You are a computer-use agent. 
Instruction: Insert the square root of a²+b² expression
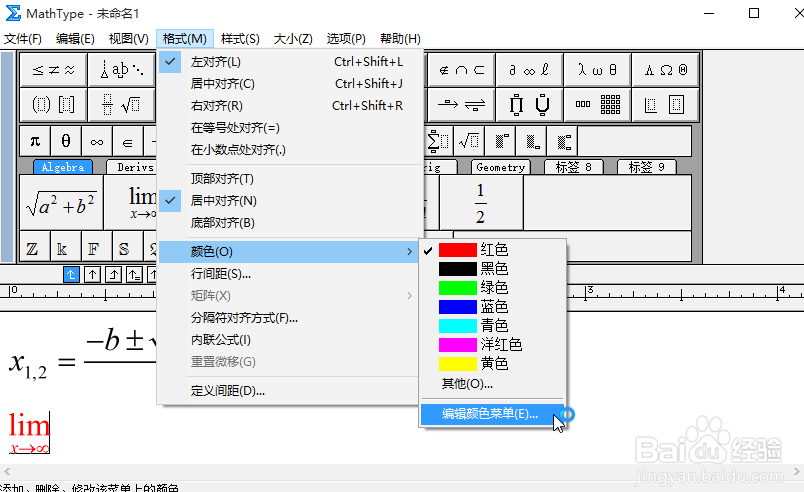[x=61, y=204]
